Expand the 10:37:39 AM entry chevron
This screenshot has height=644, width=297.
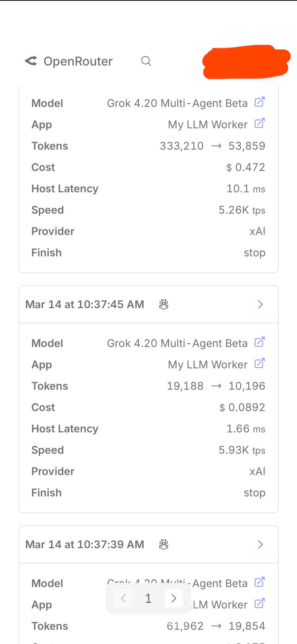(260, 544)
